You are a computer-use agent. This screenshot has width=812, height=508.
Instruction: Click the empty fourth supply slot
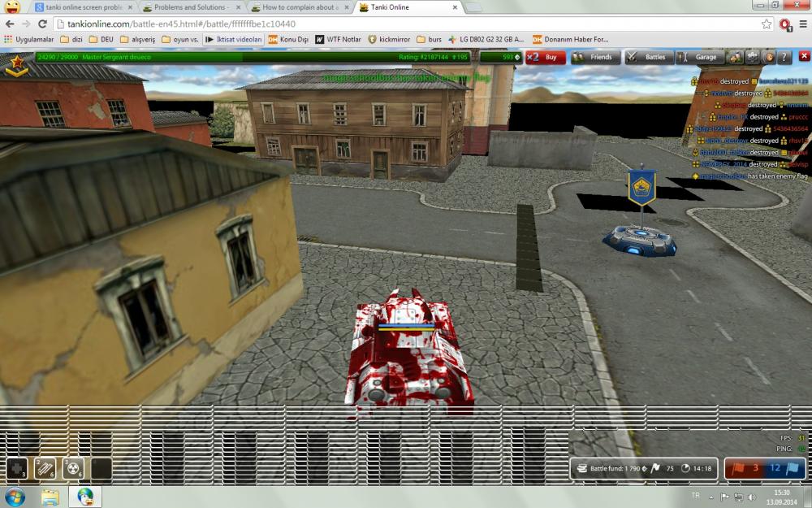(x=101, y=469)
